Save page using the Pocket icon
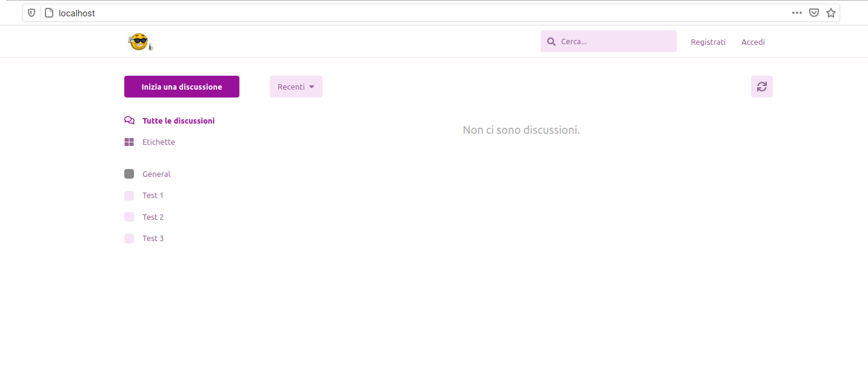Screen dimensions: 868x384 (x=814, y=13)
